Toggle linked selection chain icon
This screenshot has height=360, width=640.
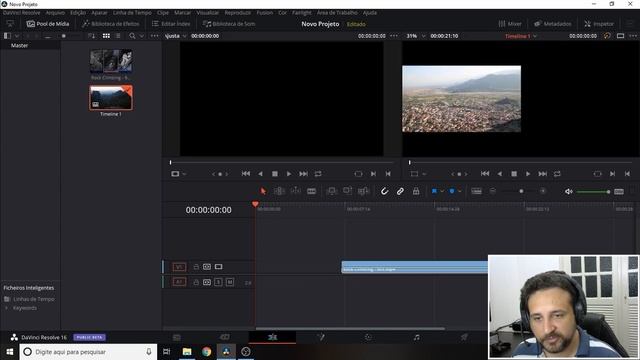(x=400, y=191)
